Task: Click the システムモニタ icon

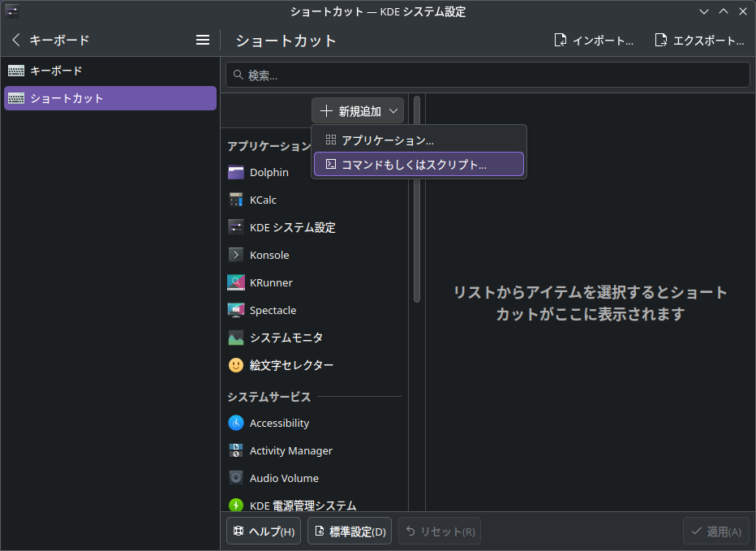Action: click(x=236, y=338)
